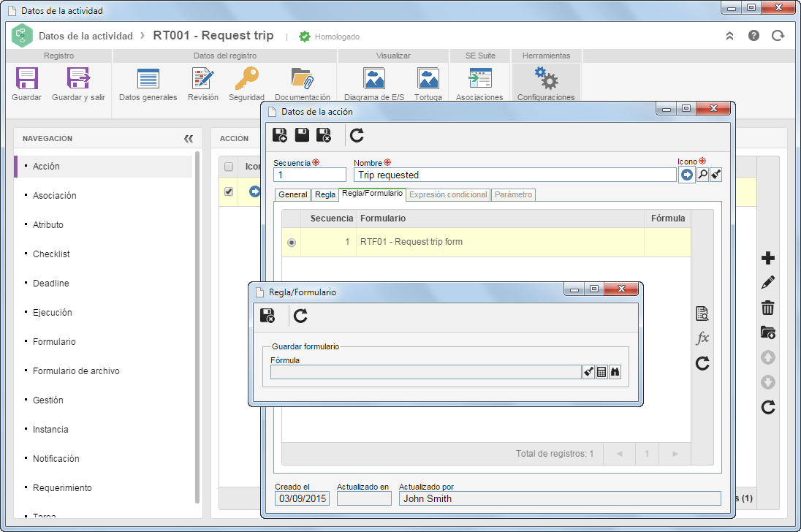The image size is (801, 532).
Task: Click Guardar y salir icon
Action: tap(78, 79)
